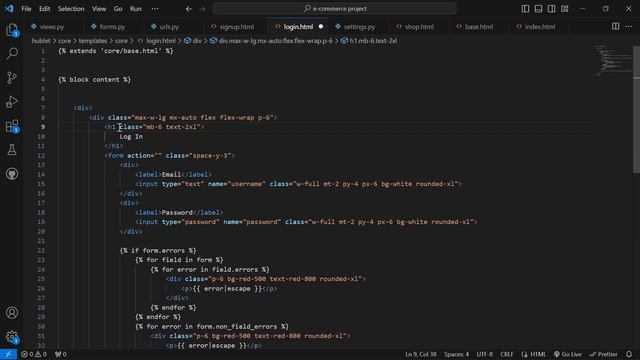Screen dimensions: 640x360
Task: Go back with the left arrow
Action: tap(189, 9)
